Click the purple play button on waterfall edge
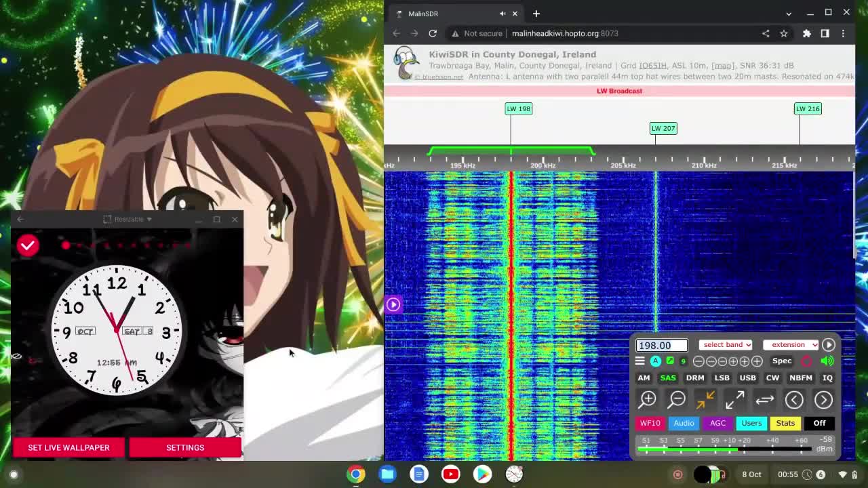This screenshot has height=488, width=868. pos(393,304)
